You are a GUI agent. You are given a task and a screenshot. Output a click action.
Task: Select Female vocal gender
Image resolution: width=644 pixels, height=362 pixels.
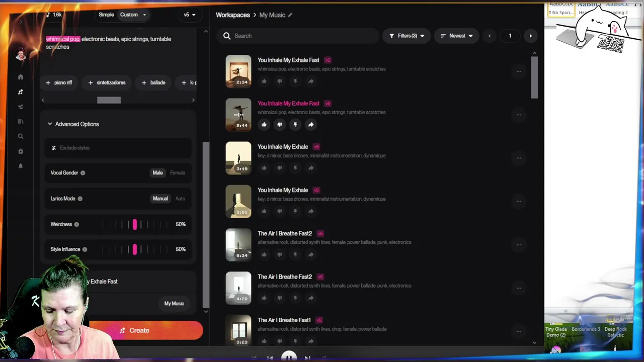178,173
